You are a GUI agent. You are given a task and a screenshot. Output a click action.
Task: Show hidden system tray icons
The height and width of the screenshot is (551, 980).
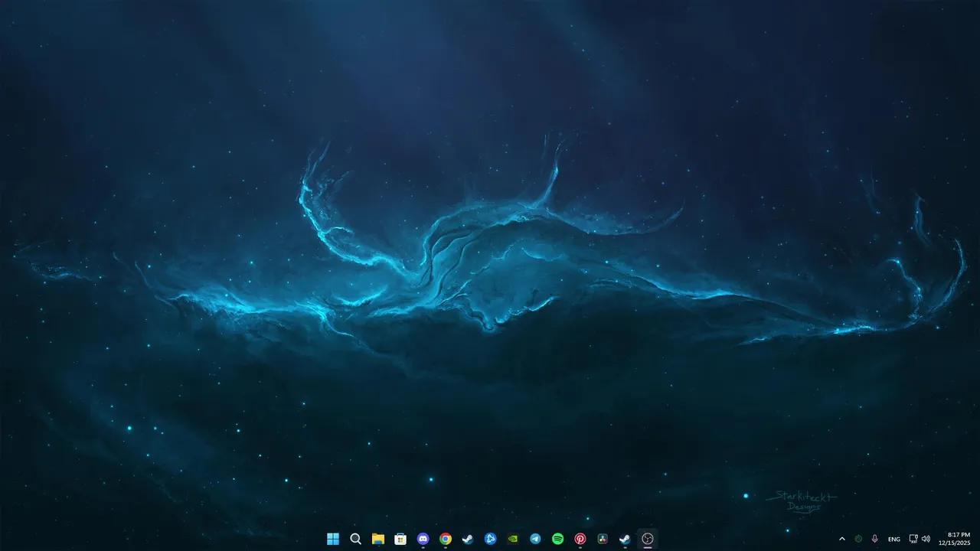pyautogui.click(x=842, y=539)
